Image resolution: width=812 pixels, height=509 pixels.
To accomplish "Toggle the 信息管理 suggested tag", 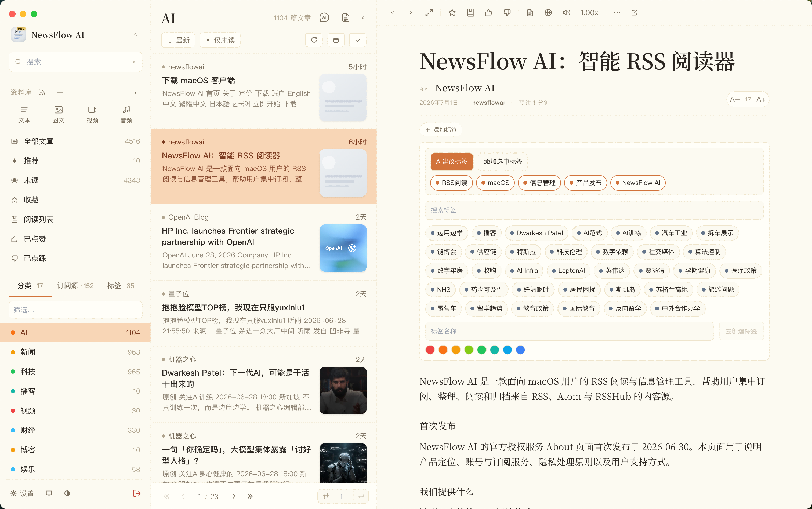I will coord(539,183).
